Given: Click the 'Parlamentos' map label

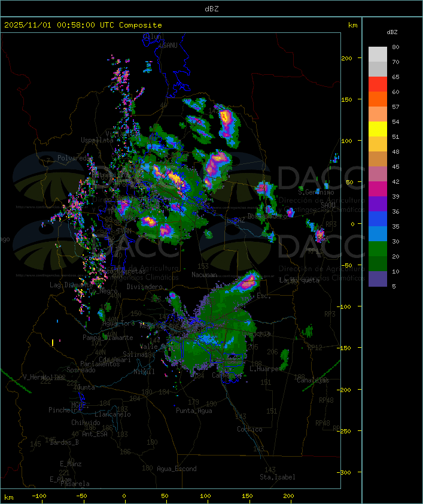Looking at the screenshot, I should pos(100,364).
